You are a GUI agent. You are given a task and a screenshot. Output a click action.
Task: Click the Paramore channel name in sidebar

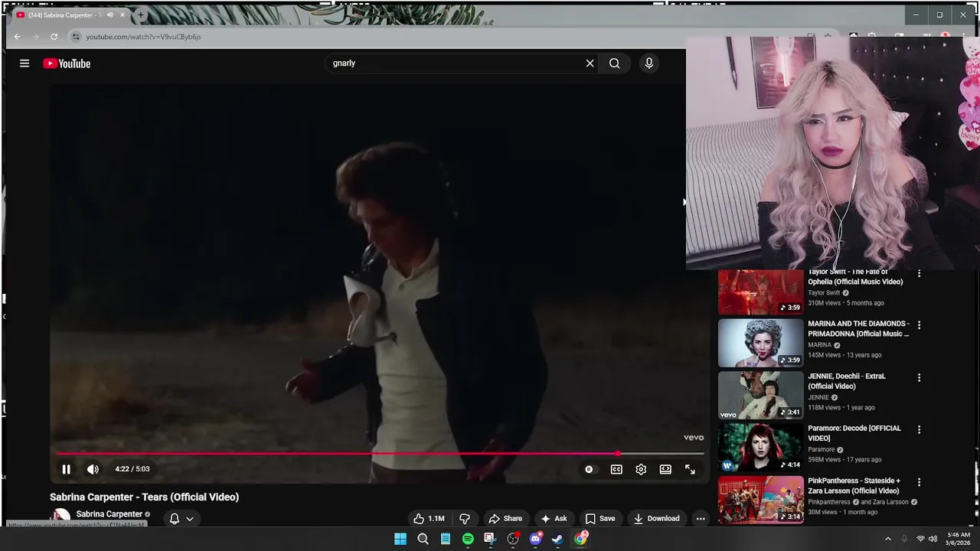pos(821,449)
